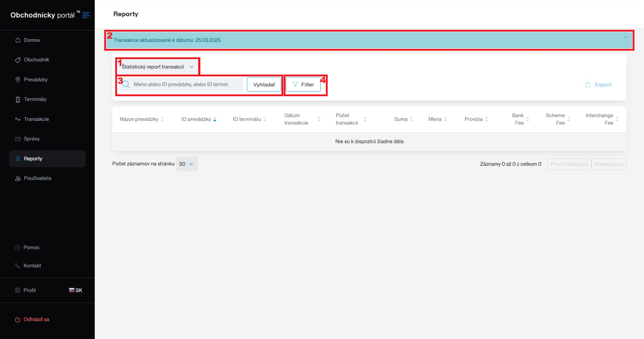This screenshot has height=339, width=644.
Task: Click the sidebar collapse hamburger icon
Action: tap(86, 15)
